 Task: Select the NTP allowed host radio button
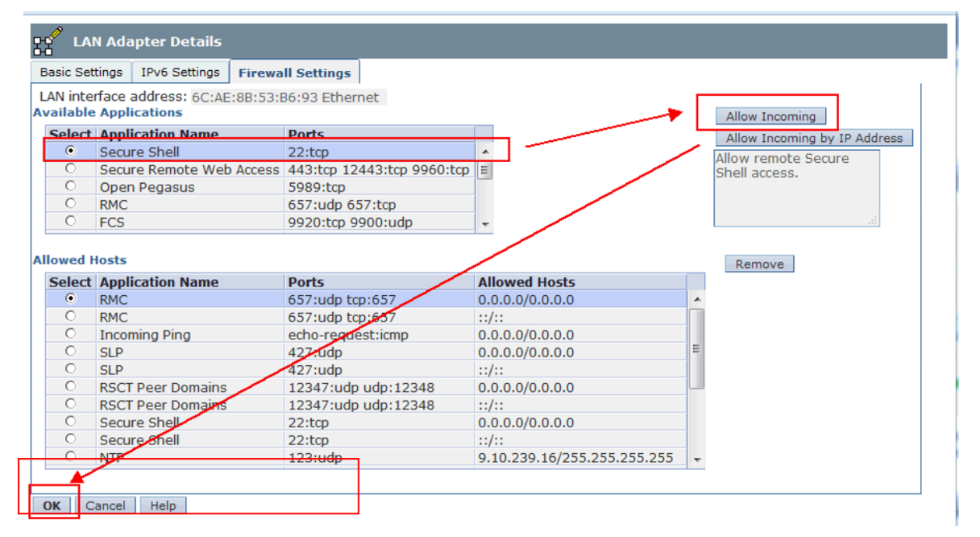[x=71, y=456]
